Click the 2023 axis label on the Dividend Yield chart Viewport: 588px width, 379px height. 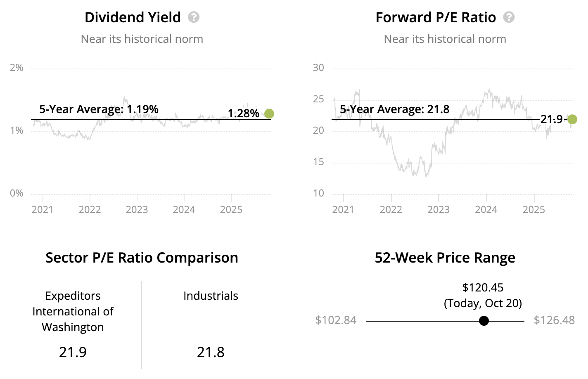137,210
